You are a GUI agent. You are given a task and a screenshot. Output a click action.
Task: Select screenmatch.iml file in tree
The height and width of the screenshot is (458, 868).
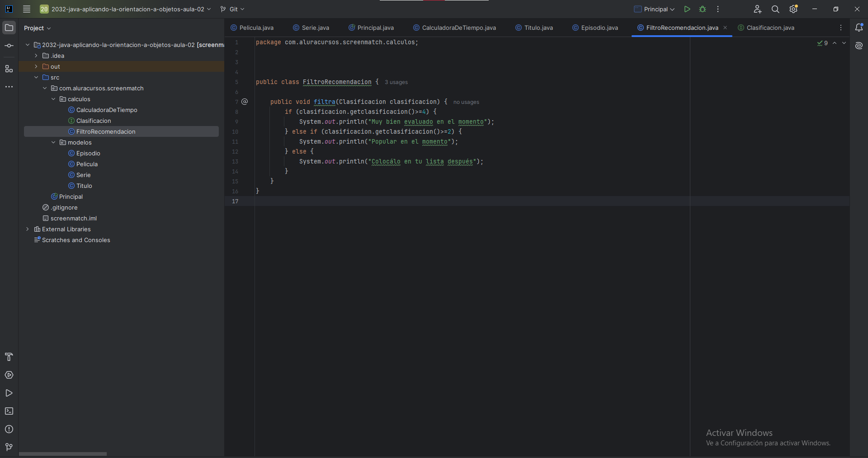click(73, 218)
